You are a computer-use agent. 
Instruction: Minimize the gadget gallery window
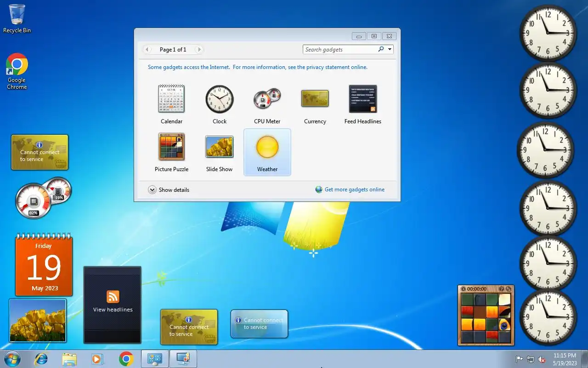click(359, 36)
